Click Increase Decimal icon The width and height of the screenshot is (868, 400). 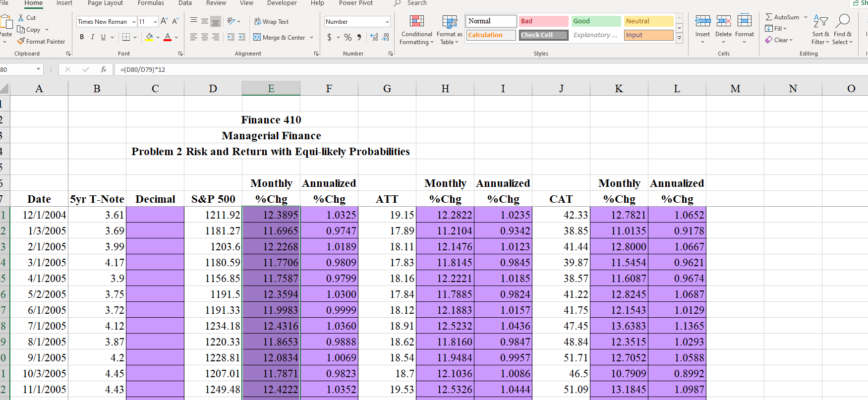[x=374, y=37]
